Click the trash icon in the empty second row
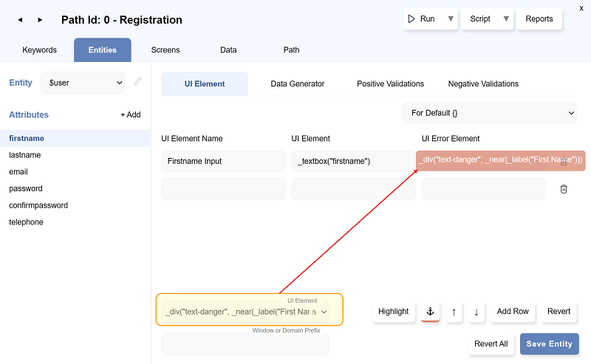The width and height of the screenshot is (591, 364). click(564, 189)
